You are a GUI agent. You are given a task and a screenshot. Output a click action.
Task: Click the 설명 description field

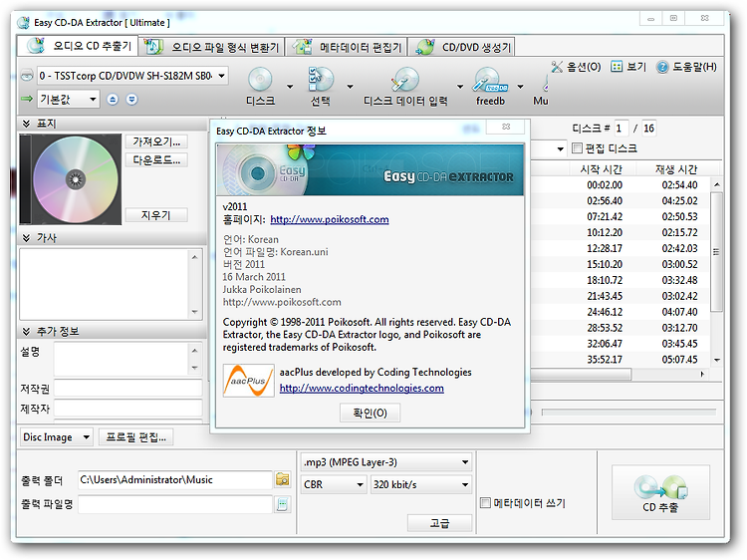[122, 359]
